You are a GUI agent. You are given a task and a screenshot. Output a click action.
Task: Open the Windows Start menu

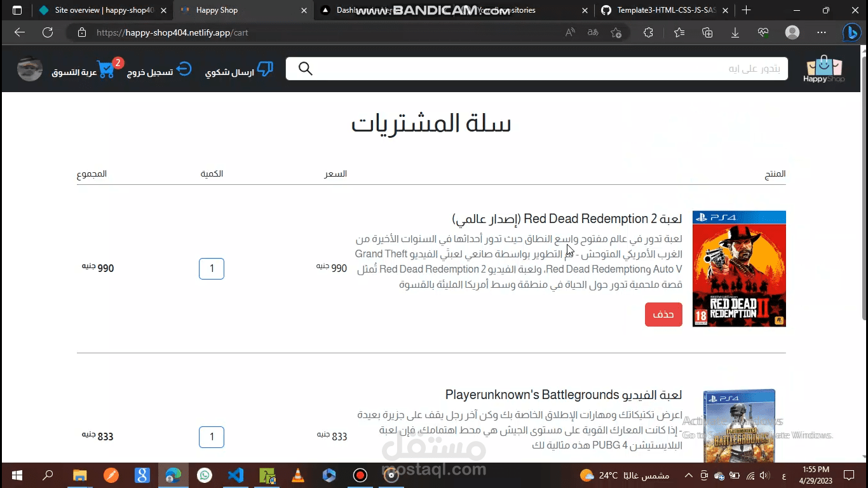pos(17,475)
